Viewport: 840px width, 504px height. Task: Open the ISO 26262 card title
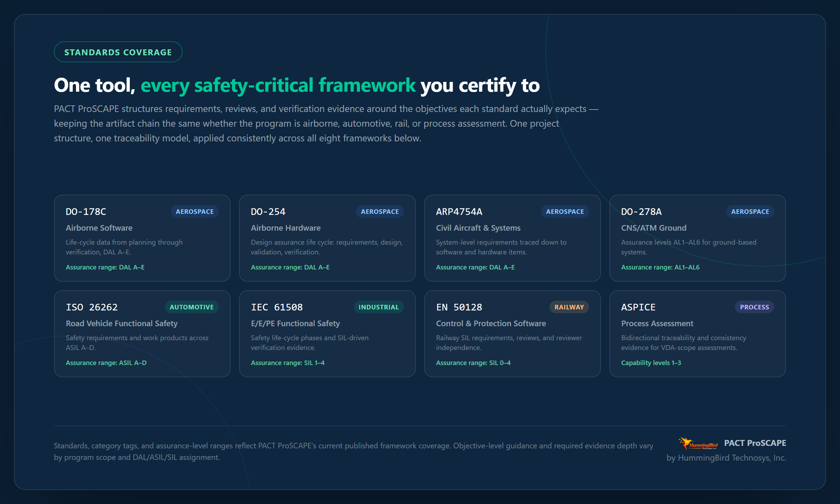pyautogui.click(x=92, y=307)
